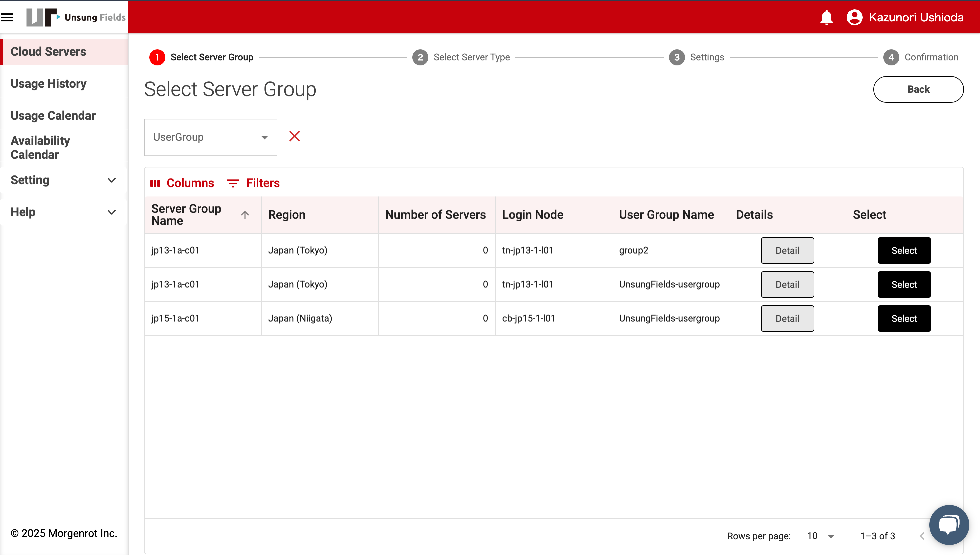Open the chat support bubble
This screenshot has height=555, width=980.
point(948,525)
